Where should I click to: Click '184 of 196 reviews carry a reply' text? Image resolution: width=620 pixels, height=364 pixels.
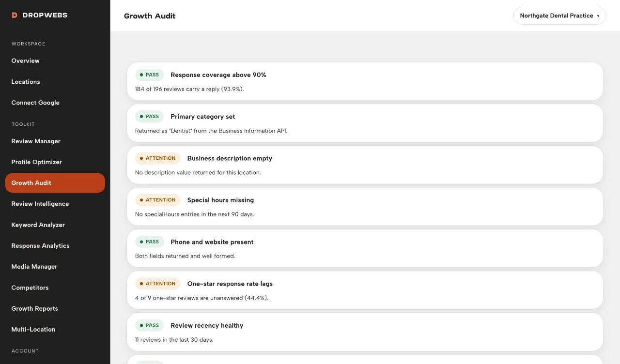(189, 89)
